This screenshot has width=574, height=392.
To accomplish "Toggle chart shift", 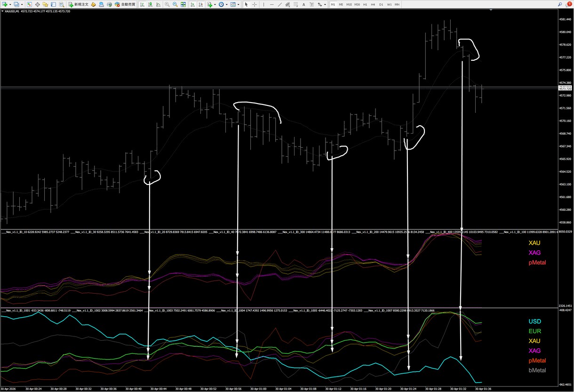I will point(200,4).
